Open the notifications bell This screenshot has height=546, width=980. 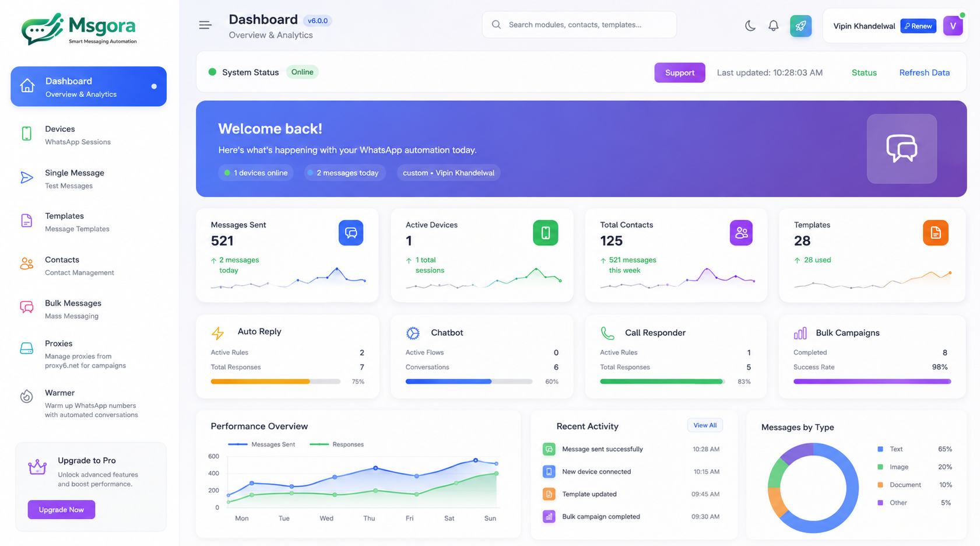(x=773, y=26)
